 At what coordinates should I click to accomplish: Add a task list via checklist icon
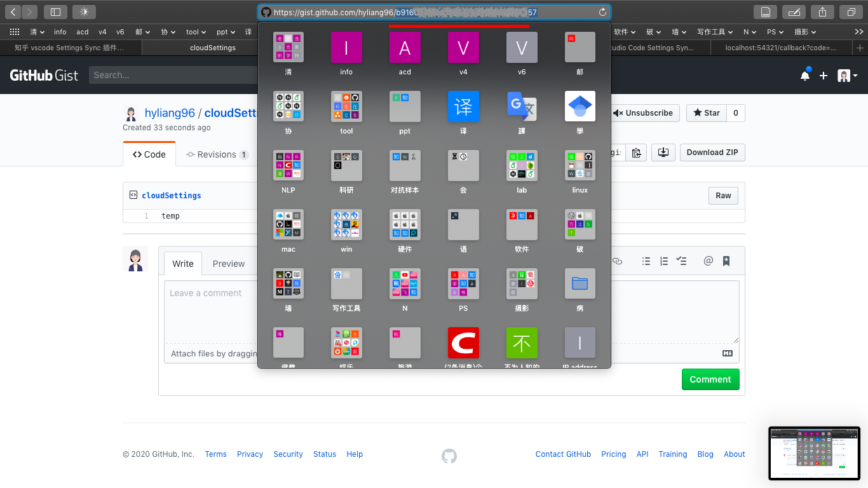point(682,261)
